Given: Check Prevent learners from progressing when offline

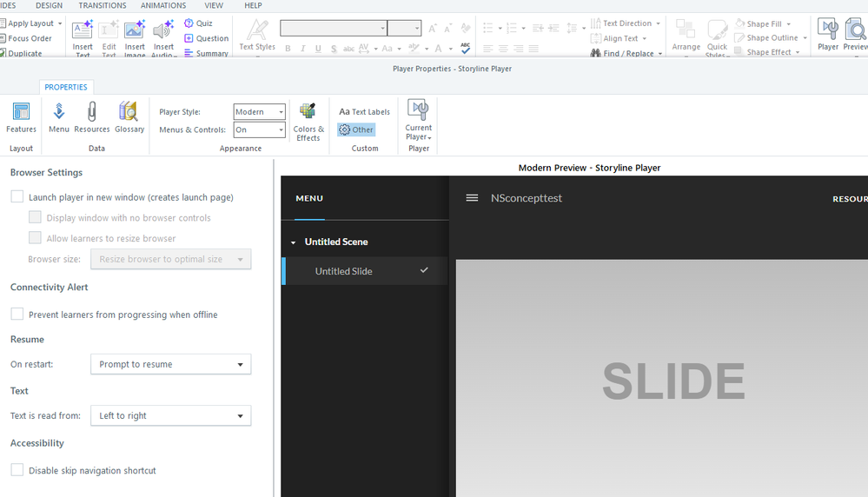Looking at the screenshot, I should pyautogui.click(x=17, y=315).
